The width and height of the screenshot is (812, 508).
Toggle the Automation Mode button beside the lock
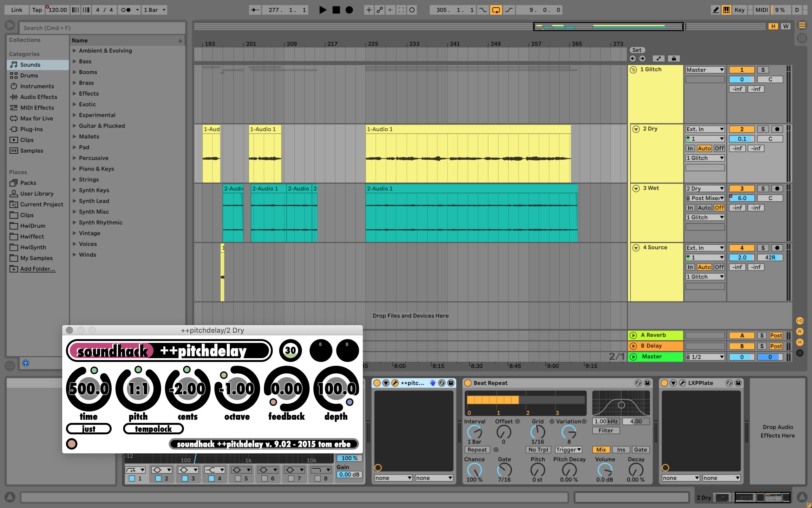(658, 58)
